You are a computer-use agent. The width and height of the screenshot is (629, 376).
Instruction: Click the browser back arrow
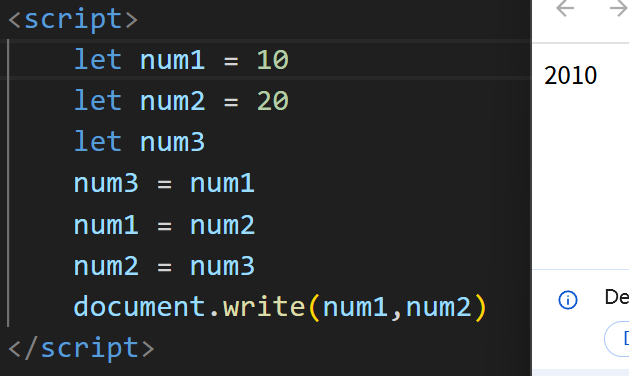pos(565,8)
